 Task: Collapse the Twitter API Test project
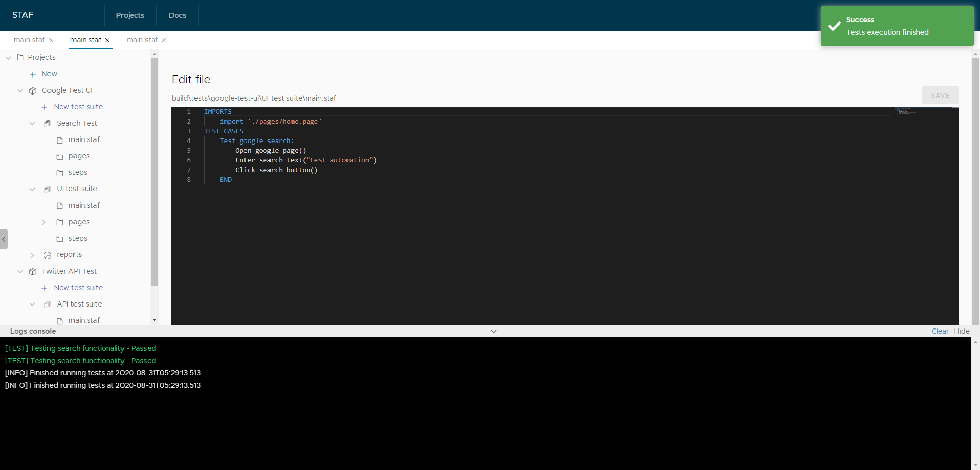[x=20, y=272]
